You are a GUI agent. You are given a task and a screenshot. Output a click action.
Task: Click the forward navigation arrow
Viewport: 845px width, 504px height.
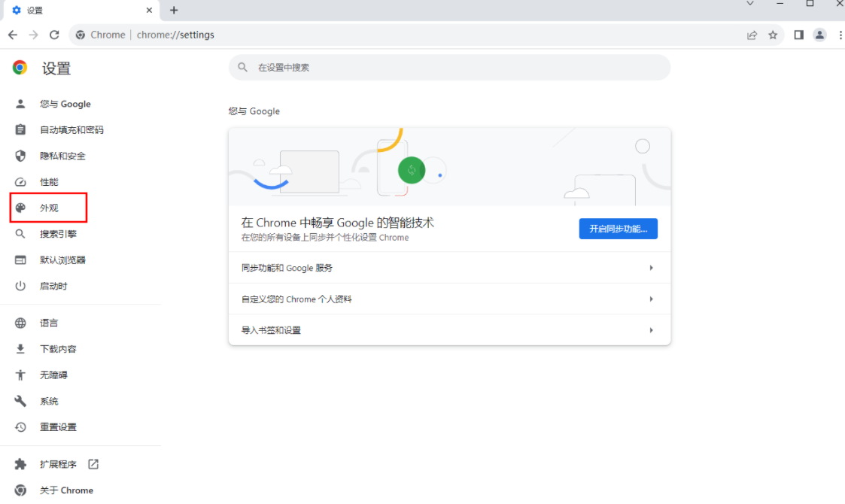(33, 35)
